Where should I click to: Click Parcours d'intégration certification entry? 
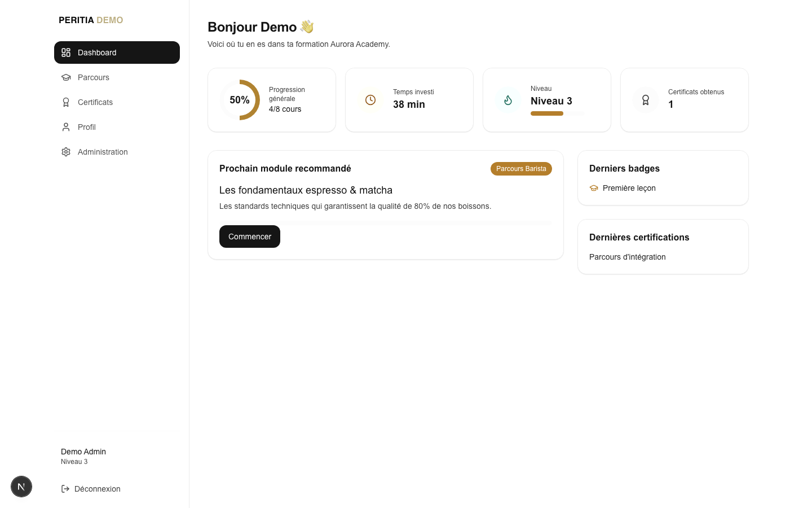coord(628,257)
